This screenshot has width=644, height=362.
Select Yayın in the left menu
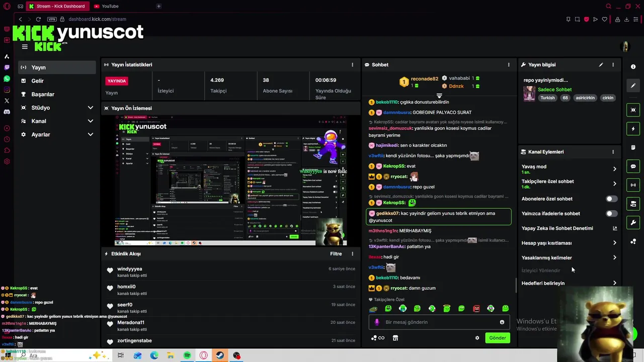click(57, 67)
